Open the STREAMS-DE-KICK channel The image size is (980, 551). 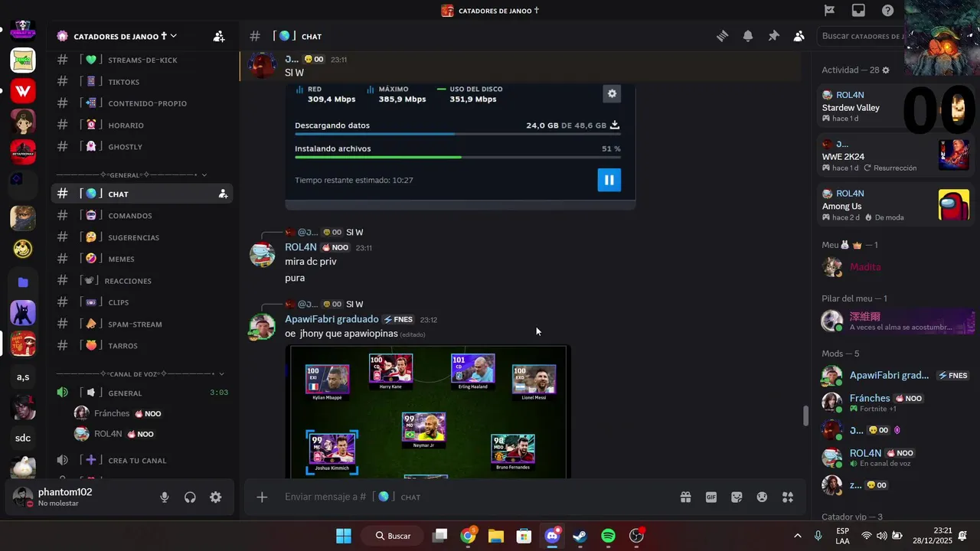coord(142,60)
